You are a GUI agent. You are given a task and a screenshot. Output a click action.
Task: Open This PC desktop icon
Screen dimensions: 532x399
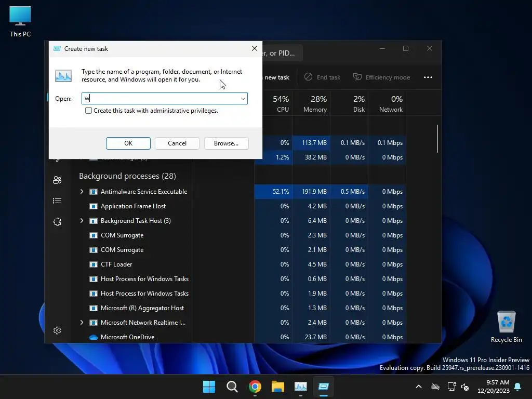coord(20,21)
